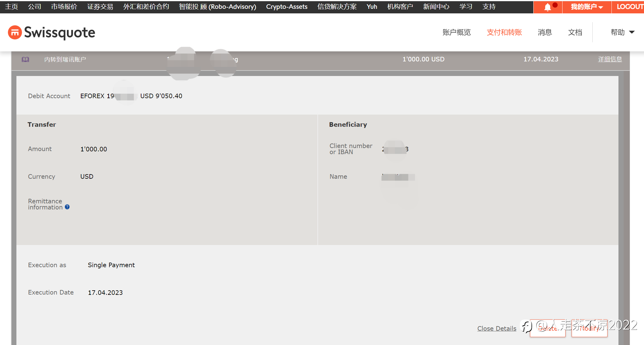Click the Remittance information help icon
644x345 pixels.
click(67, 207)
